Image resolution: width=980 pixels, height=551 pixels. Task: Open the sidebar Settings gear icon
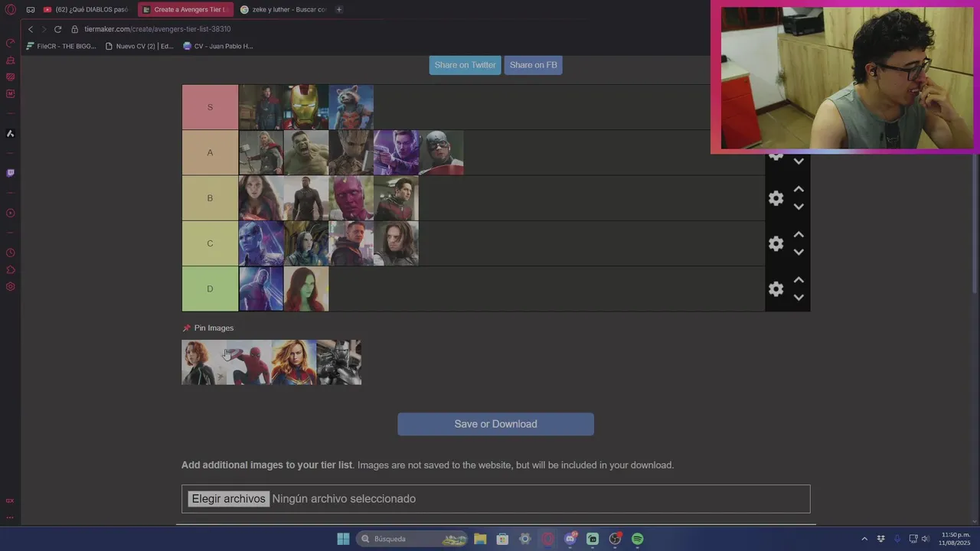pyautogui.click(x=10, y=286)
